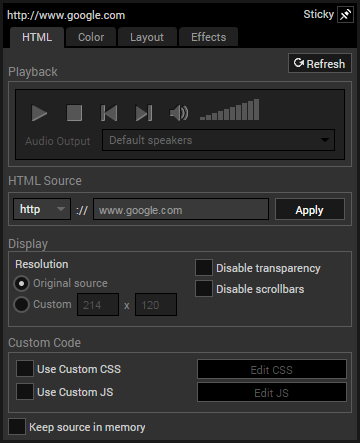Select Original source resolution
The height and width of the screenshot is (443, 360).
coord(21,284)
